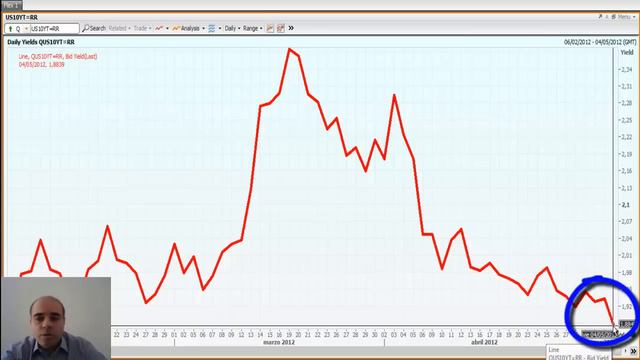Click the second chart tool icon after Range

pos(280,28)
